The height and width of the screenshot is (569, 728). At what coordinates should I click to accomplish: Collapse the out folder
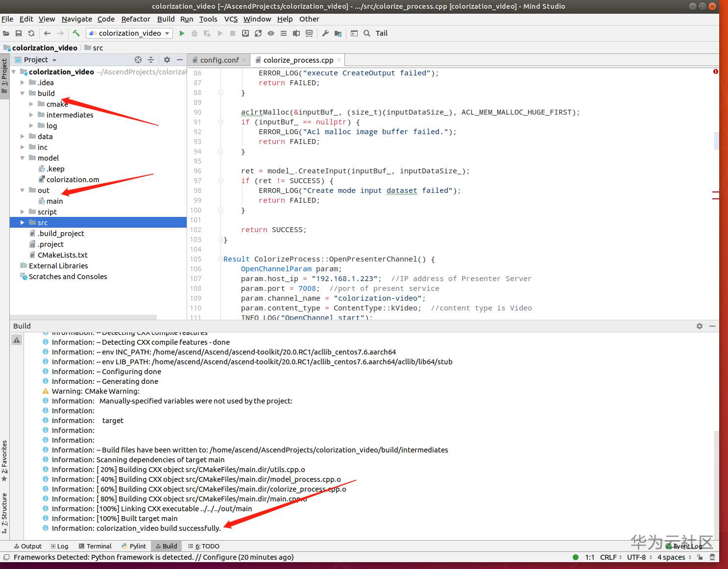tap(23, 190)
